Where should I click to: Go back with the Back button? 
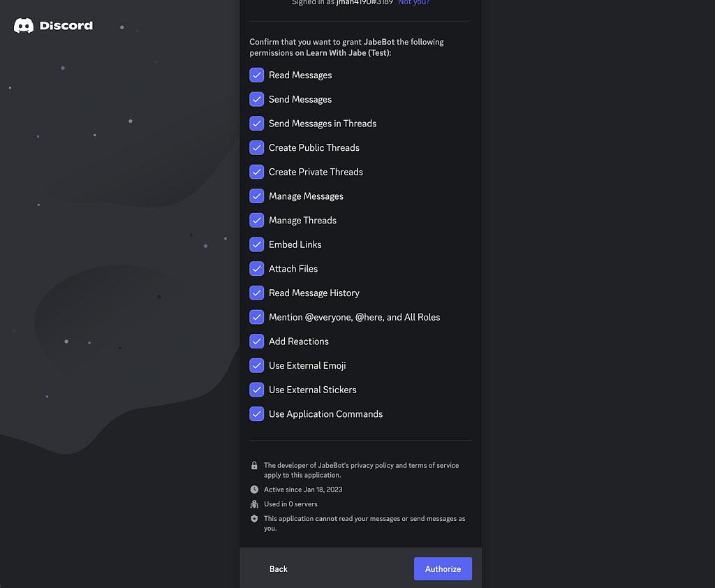coord(278,568)
